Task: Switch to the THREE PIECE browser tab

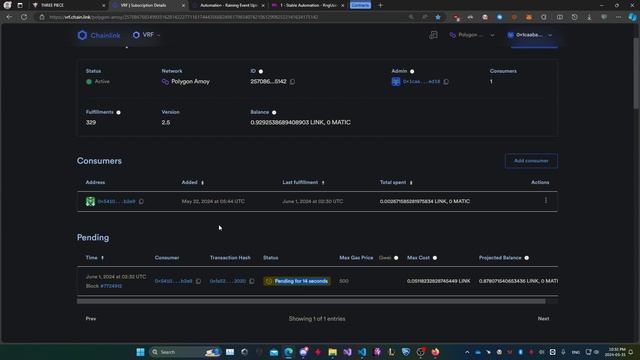Action: [68, 5]
